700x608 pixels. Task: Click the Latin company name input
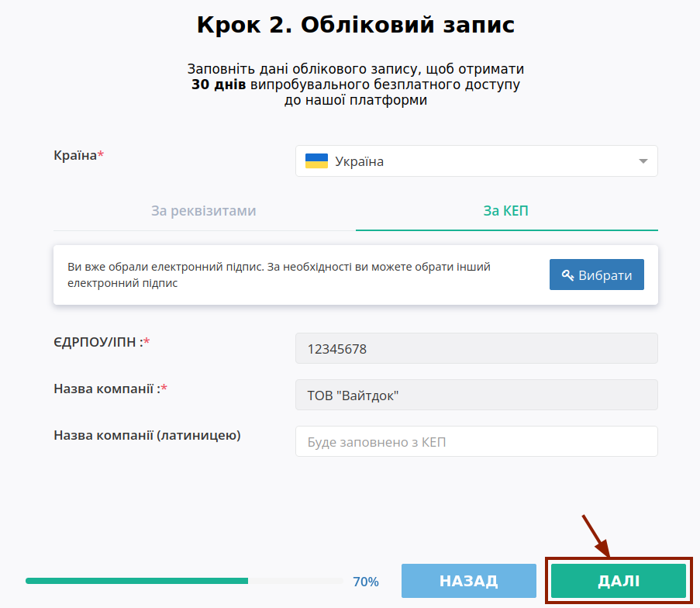point(476,441)
